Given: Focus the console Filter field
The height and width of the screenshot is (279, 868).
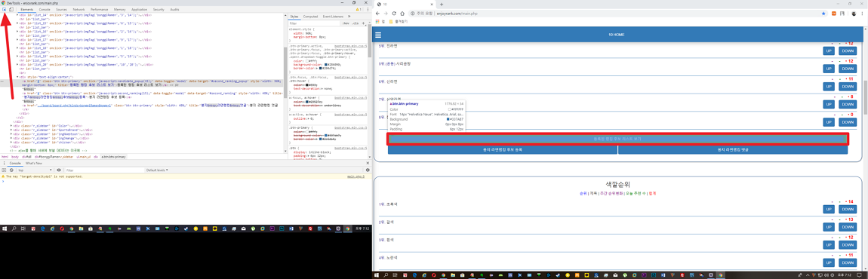Looking at the screenshot, I should pos(104,170).
